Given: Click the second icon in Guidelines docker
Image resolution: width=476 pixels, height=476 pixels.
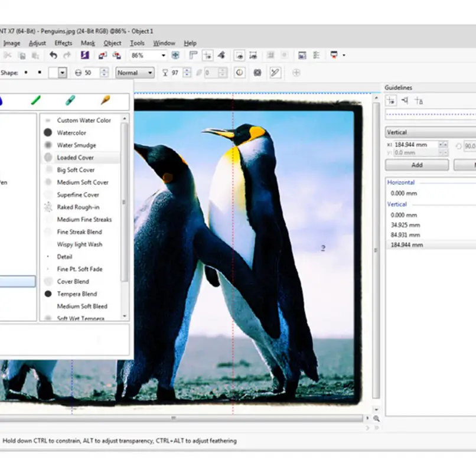Looking at the screenshot, I should click(x=405, y=101).
